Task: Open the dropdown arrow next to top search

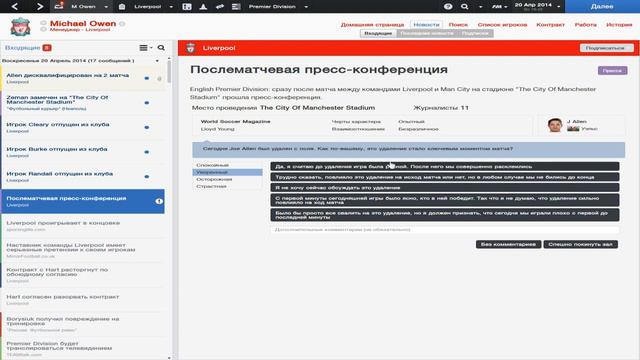Action: (480, 7)
